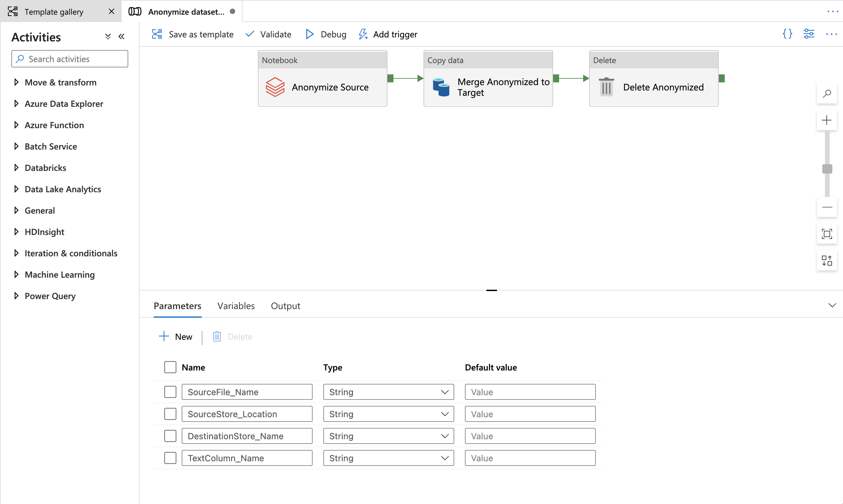Click the TextColumn_Name name field
This screenshot has width=843, height=504.
(x=247, y=458)
